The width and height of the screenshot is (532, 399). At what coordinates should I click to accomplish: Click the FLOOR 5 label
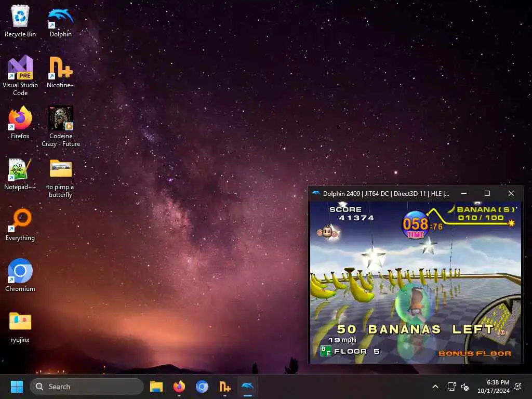(356, 352)
